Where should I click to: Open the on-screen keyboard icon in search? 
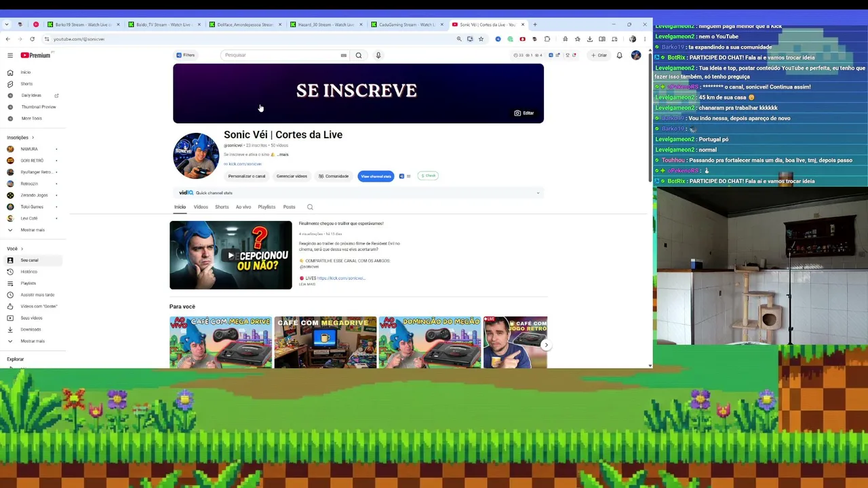pos(344,55)
